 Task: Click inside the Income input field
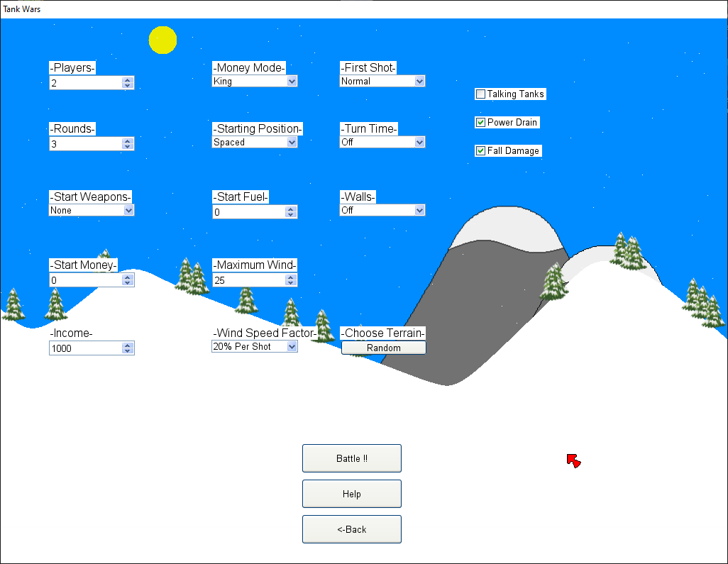[85, 348]
